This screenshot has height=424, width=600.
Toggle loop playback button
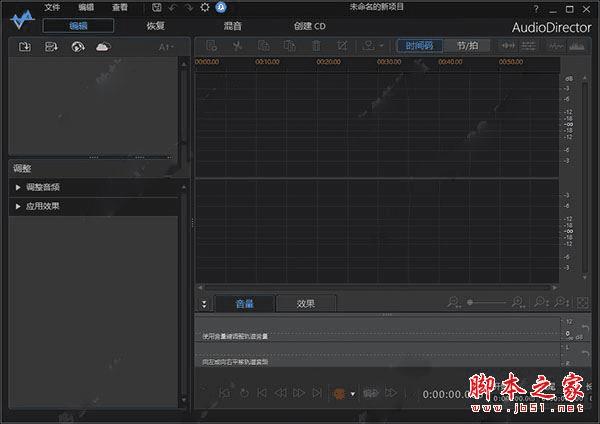coord(244,393)
